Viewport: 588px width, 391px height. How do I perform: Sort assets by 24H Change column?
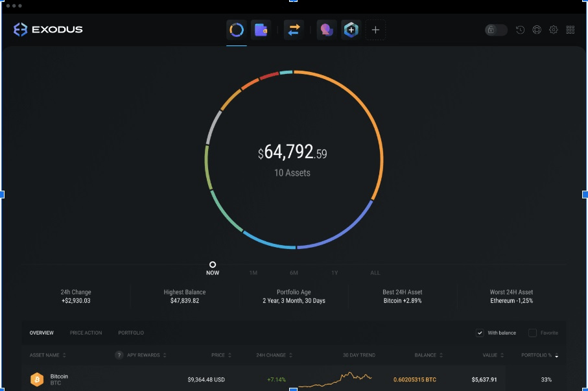click(x=272, y=355)
